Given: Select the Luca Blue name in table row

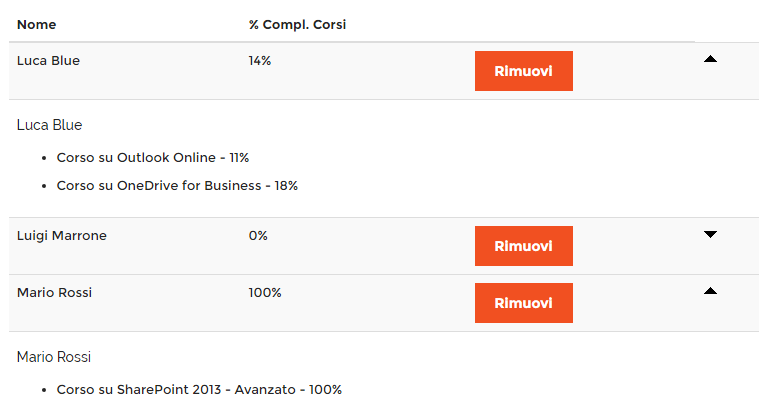Looking at the screenshot, I should click(x=48, y=60).
